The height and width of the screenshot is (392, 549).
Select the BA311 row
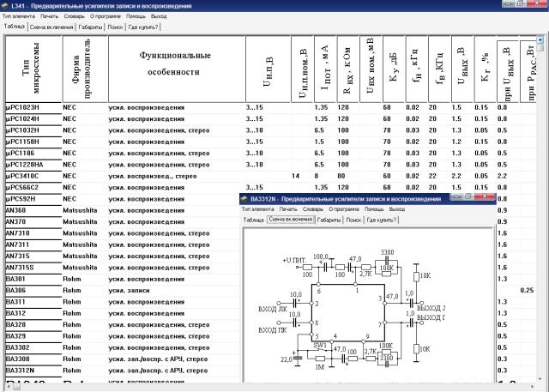coord(122,302)
